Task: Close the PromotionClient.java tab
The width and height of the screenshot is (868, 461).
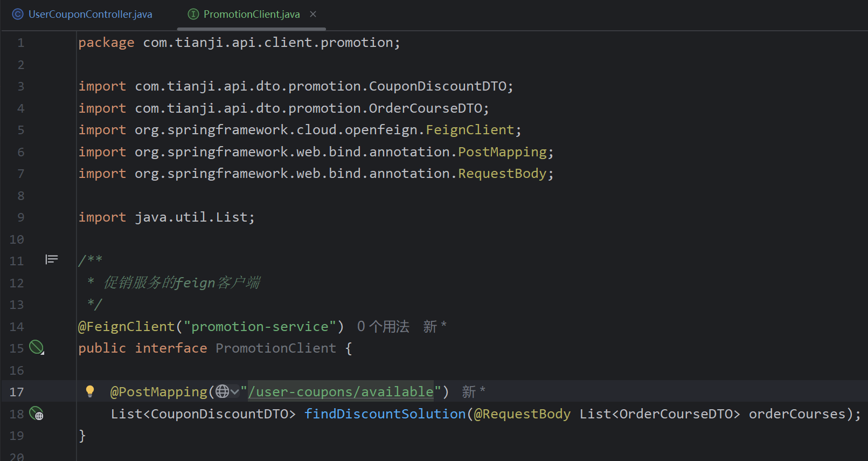Action: [313, 15]
